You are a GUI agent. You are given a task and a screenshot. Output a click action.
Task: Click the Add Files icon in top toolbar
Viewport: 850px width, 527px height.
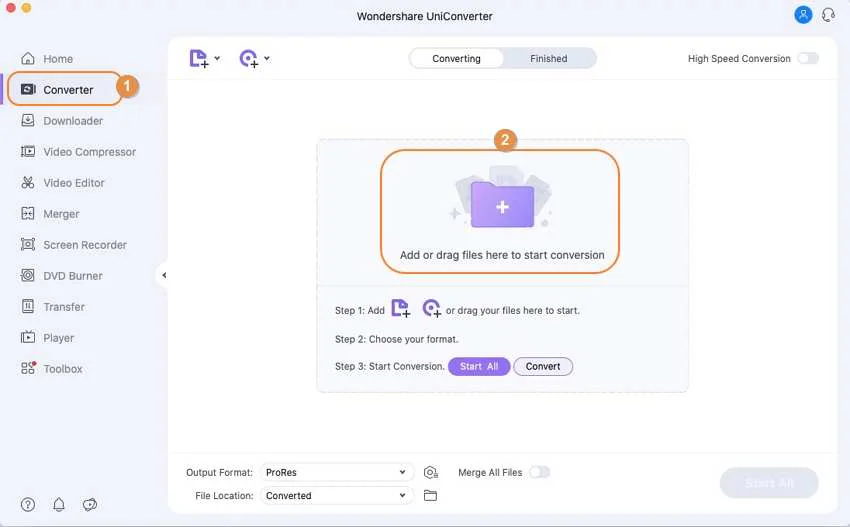click(198, 59)
